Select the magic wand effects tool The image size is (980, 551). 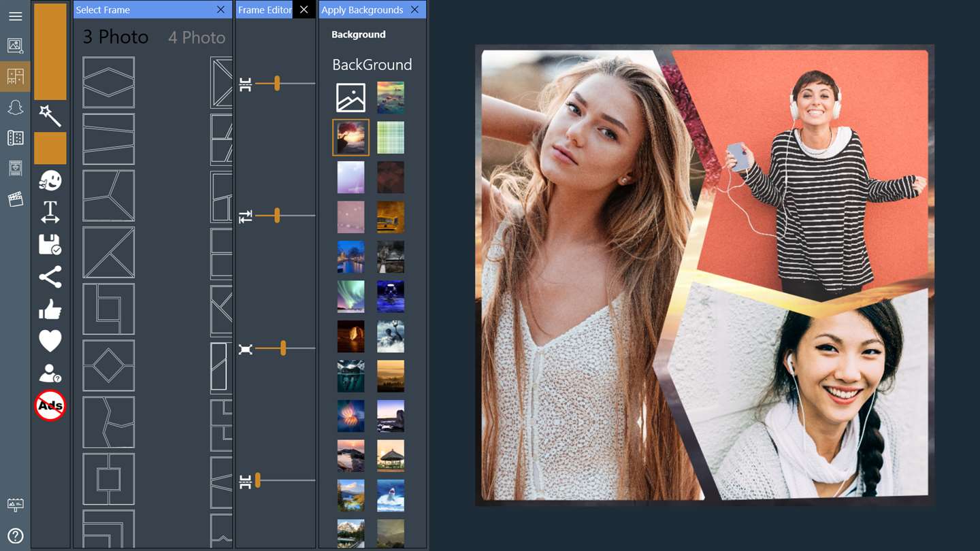pyautogui.click(x=50, y=116)
